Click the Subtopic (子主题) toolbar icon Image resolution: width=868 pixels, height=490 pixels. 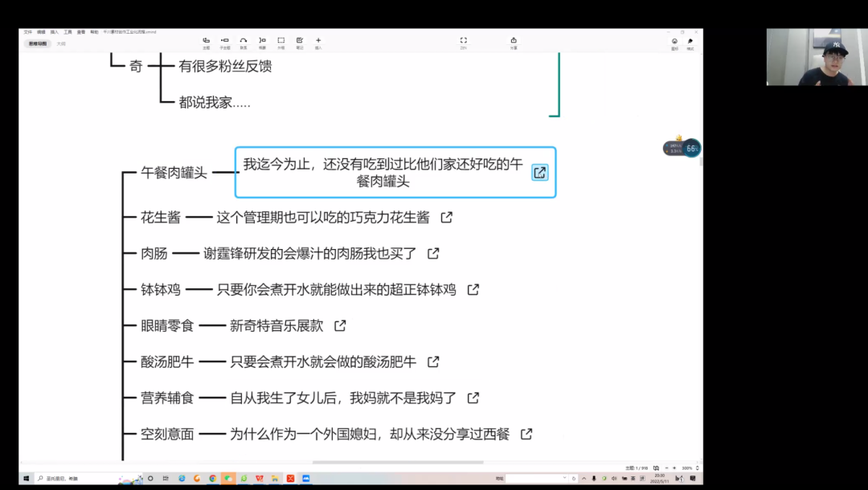[225, 42]
